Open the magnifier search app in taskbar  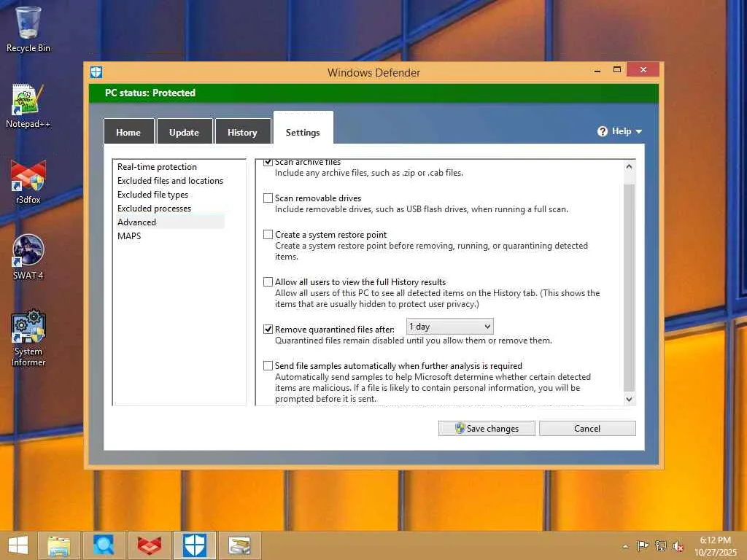click(104, 545)
